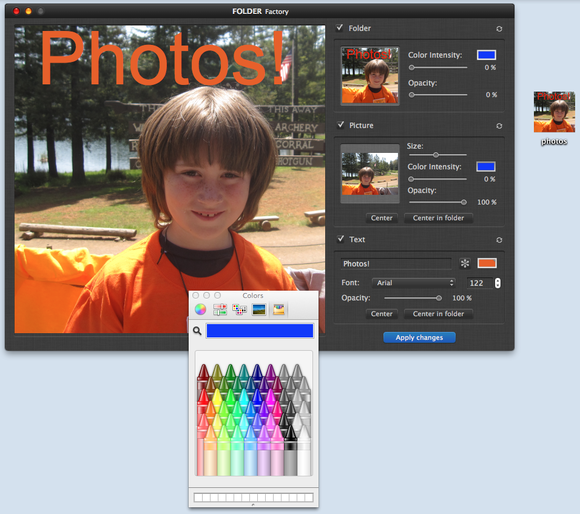Screen dimensions: 580x514
Task: Click the Picture Opacity slider
Action: click(x=438, y=202)
